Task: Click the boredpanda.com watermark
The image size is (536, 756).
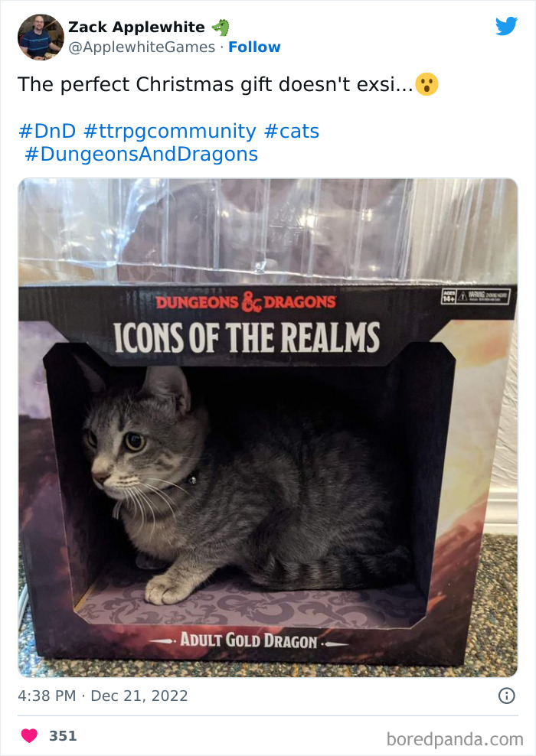Action: pyautogui.click(x=455, y=738)
